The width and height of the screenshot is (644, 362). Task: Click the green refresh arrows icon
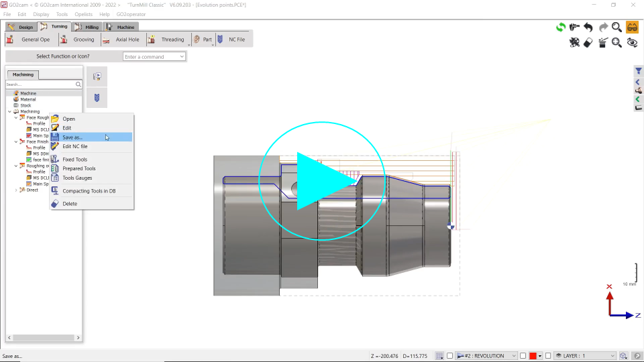560,27
